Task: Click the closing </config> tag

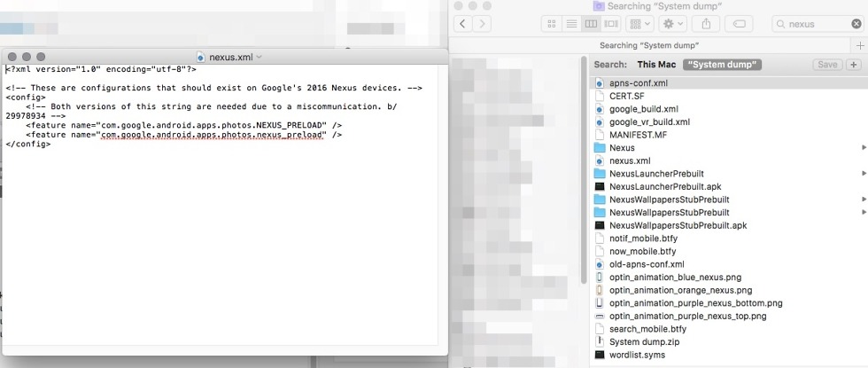Action: coord(28,144)
